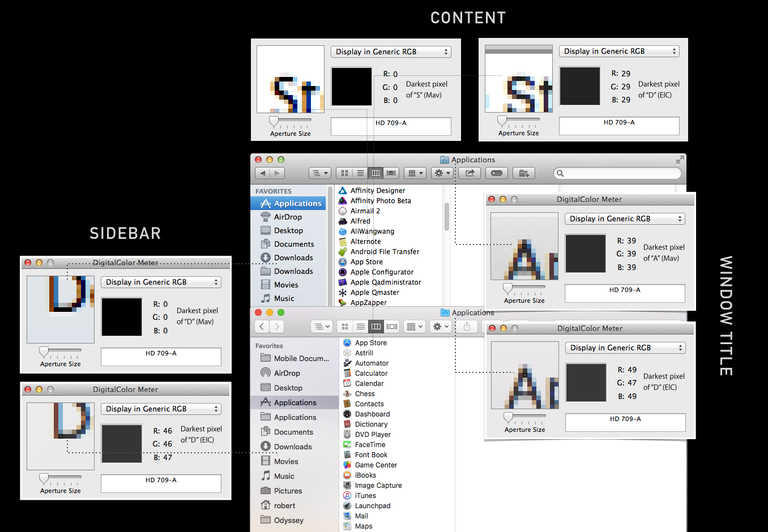The image size is (768, 532).
Task: Click the forward arrow in the upper Finder window
Action: [277, 173]
